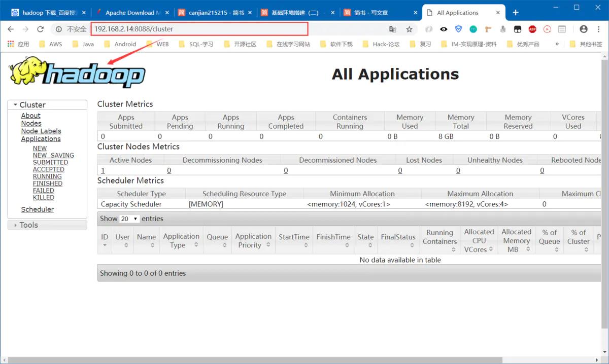
Task: Click the ABP ad blocker extension
Action: point(532,29)
